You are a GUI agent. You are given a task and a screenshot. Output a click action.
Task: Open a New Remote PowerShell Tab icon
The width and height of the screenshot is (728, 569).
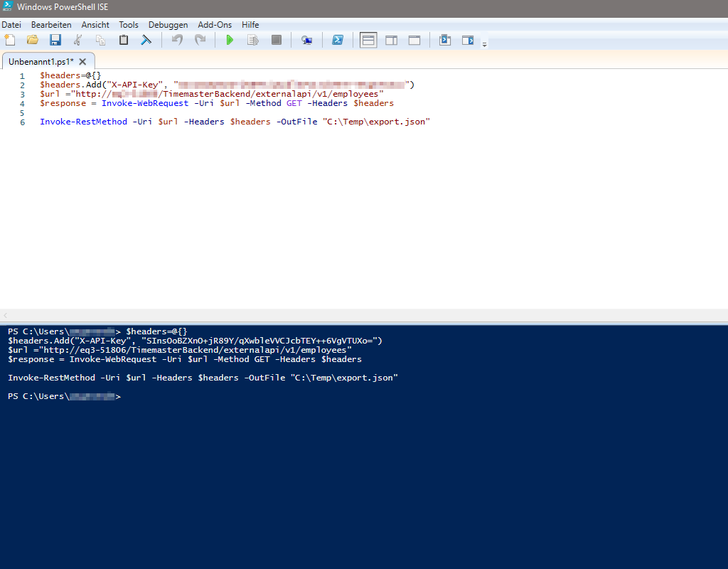306,40
